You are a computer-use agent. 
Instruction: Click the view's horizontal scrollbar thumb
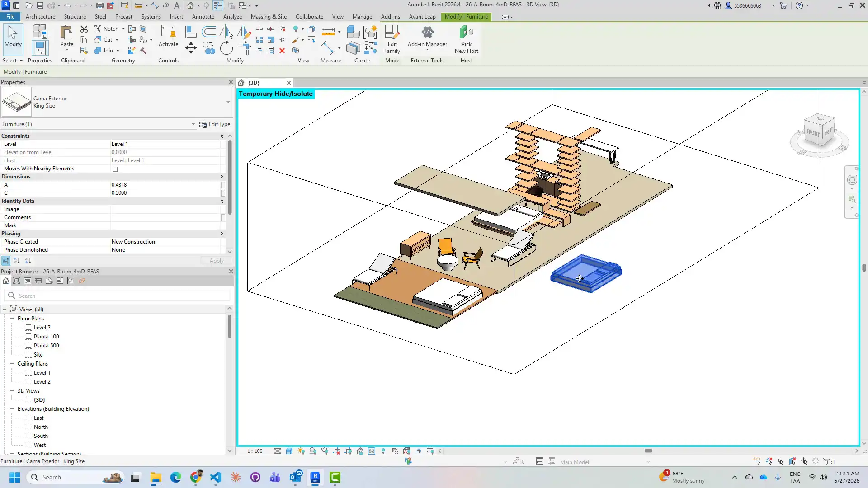coord(648,451)
